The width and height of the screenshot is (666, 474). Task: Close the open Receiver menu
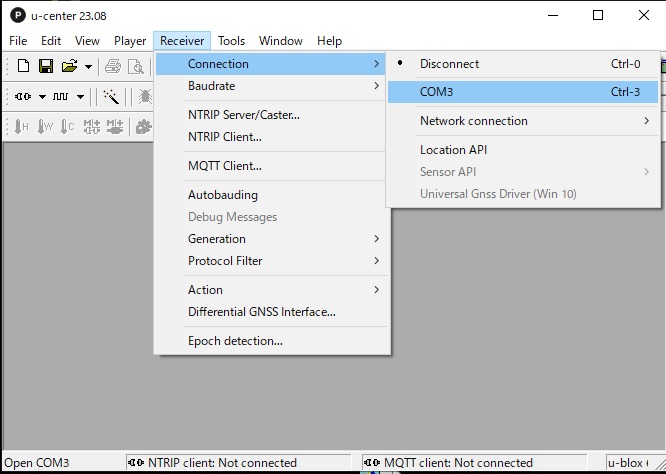pyautogui.click(x=182, y=41)
